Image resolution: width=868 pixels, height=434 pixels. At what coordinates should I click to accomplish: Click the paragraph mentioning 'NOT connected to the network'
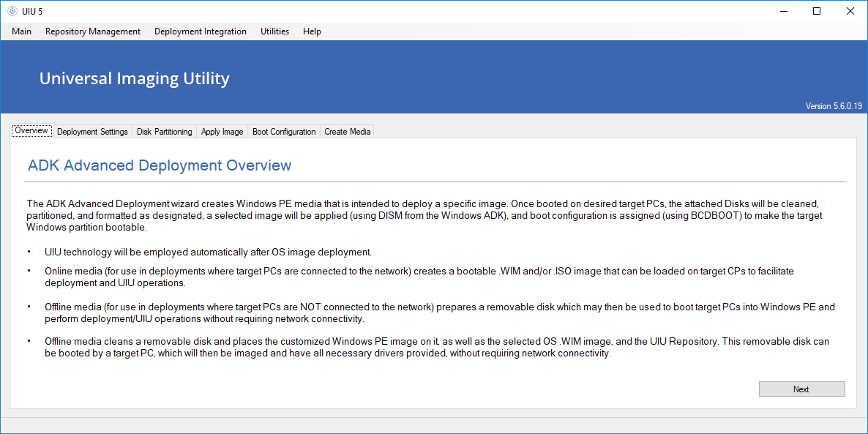click(x=439, y=313)
